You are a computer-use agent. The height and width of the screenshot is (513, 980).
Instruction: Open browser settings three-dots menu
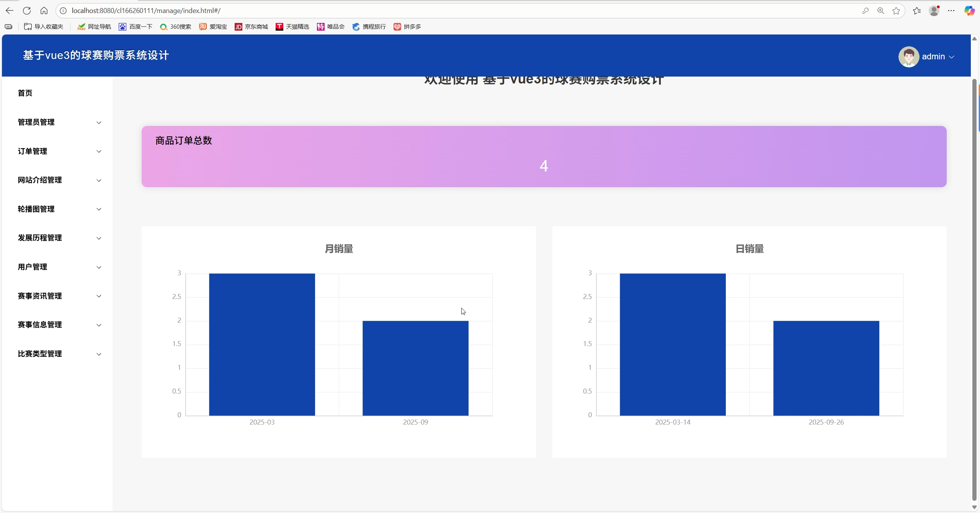tap(951, 11)
